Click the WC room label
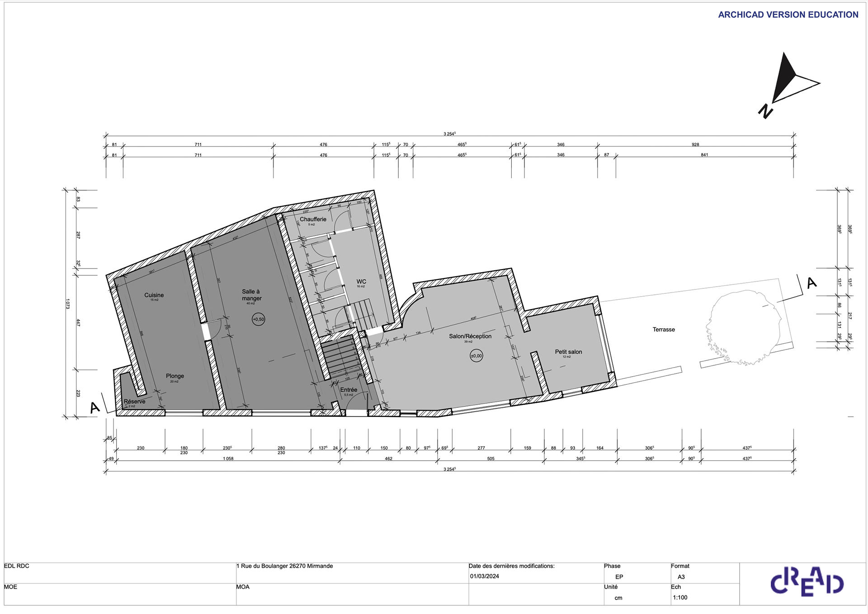This screenshot has width=868, height=614. [361, 282]
